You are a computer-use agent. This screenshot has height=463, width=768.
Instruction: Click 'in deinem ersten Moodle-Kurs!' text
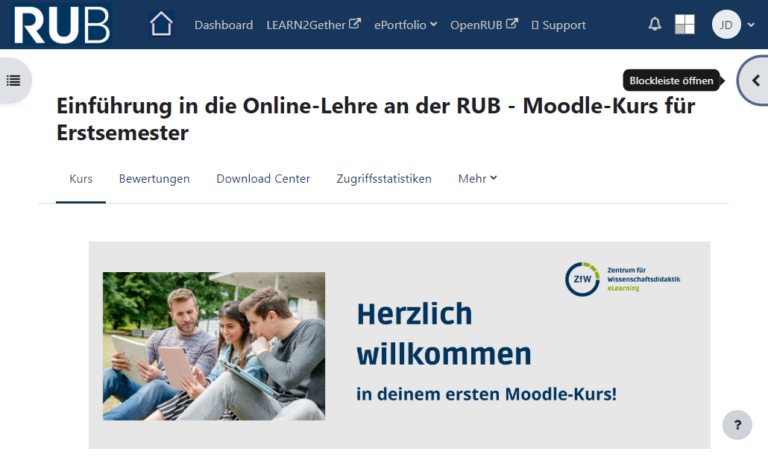pyautogui.click(x=486, y=394)
